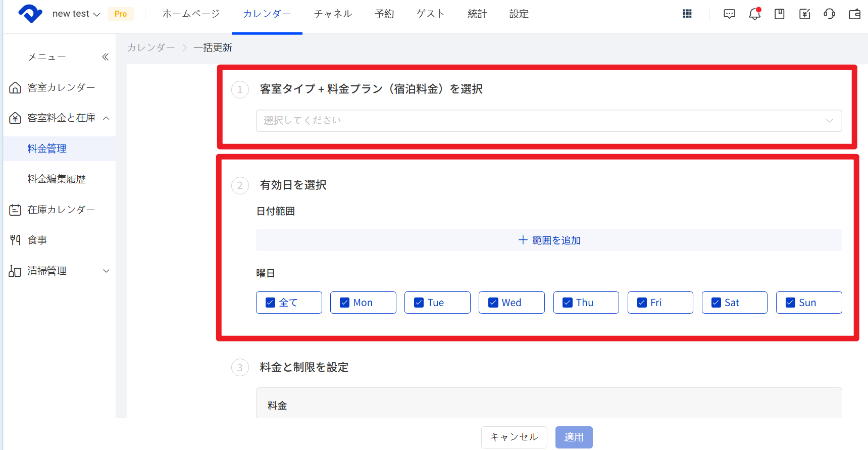This screenshot has width=868, height=450.
Task: Click the plus icon in 範囲を追加
Action: (523, 240)
